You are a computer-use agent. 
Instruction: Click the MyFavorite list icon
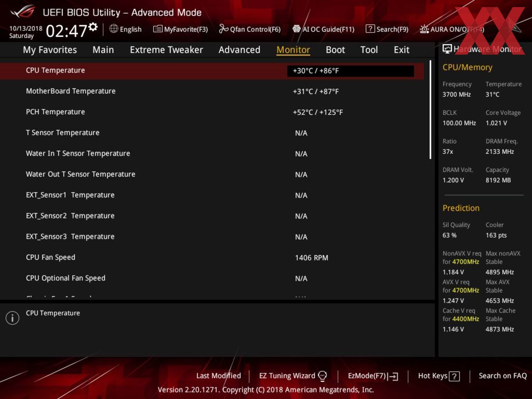(158, 29)
